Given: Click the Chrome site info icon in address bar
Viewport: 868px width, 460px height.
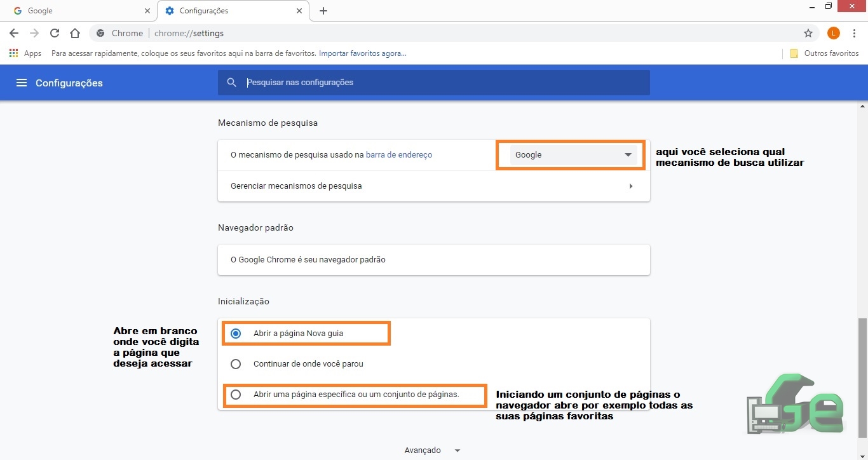Looking at the screenshot, I should 100,33.
